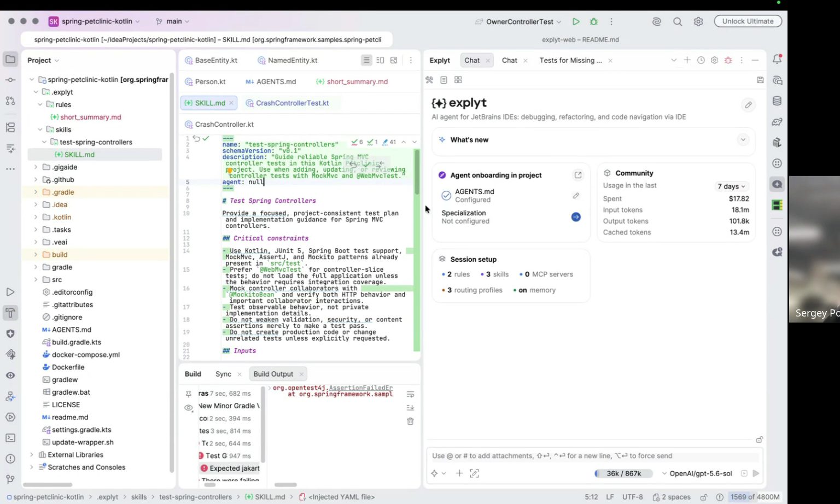Collapse the test-spring-controllers folder
This screenshot has height=504, width=840.
[x=44, y=142]
